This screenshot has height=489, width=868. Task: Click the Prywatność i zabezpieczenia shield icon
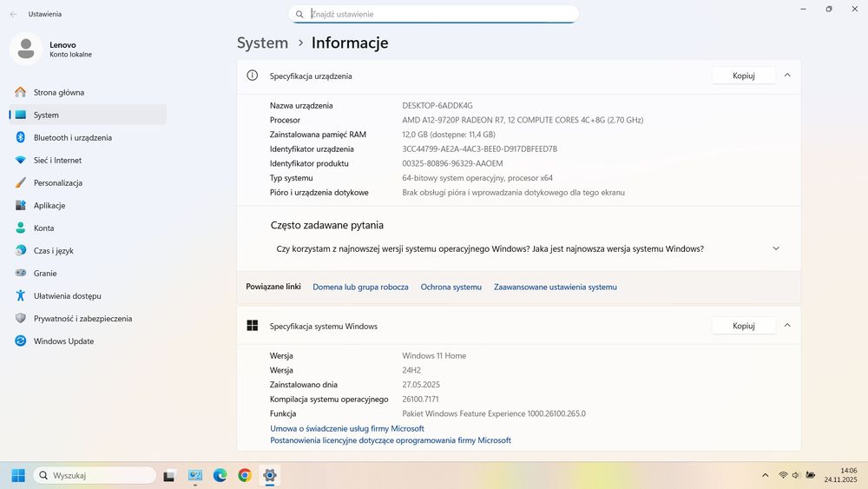pyautogui.click(x=21, y=319)
